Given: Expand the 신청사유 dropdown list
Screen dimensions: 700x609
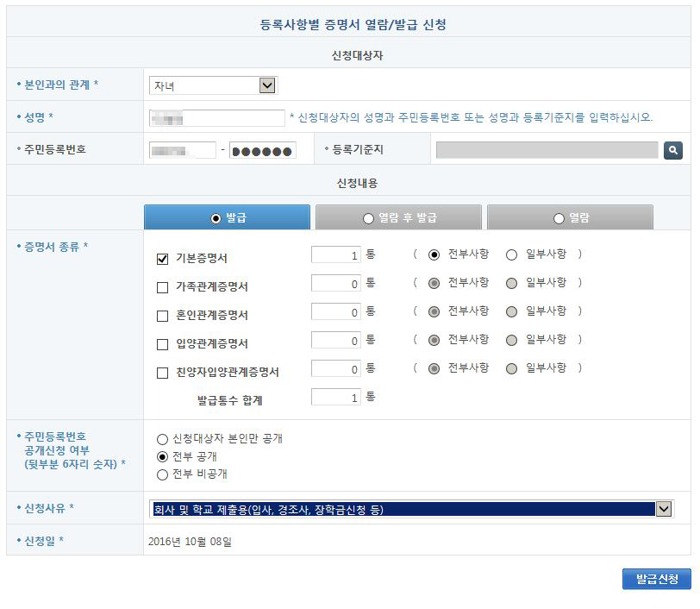Looking at the screenshot, I should pyautogui.click(x=663, y=509).
